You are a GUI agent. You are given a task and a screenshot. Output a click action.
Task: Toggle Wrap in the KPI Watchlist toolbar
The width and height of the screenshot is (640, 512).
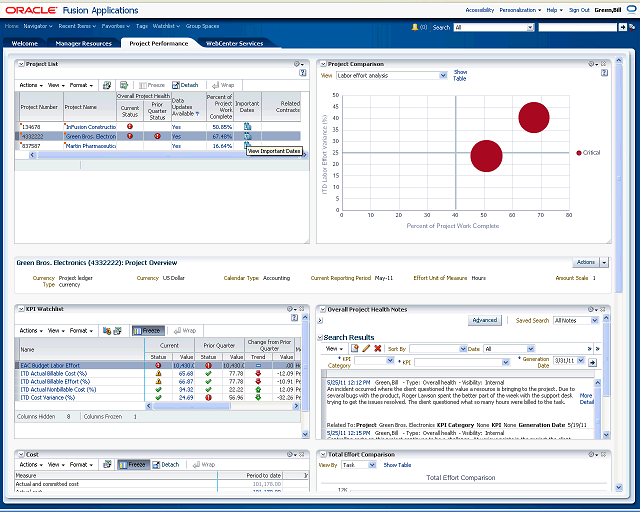(x=184, y=330)
